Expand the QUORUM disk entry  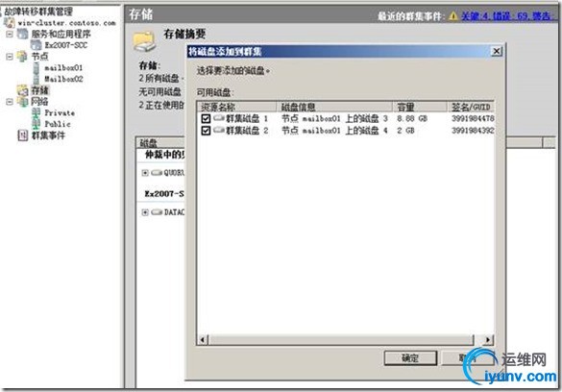point(145,173)
